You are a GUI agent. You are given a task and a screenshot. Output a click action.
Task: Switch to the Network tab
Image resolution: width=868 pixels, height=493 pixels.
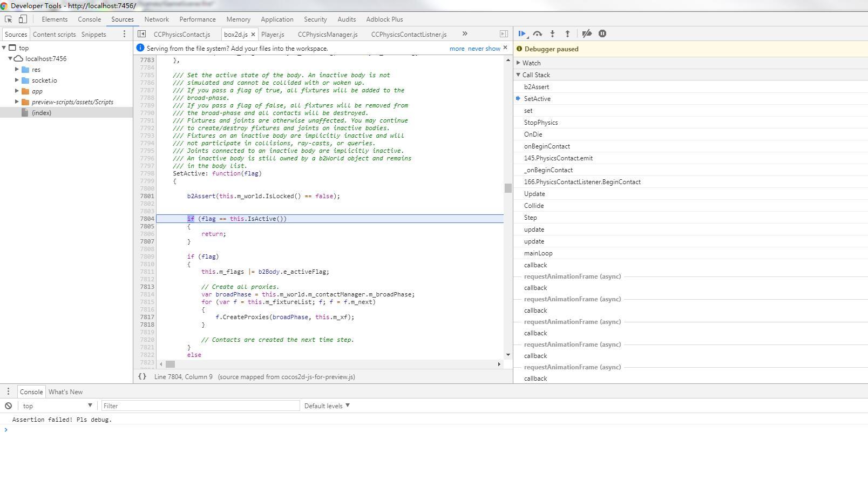pyautogui.click(x=157, y=19)
